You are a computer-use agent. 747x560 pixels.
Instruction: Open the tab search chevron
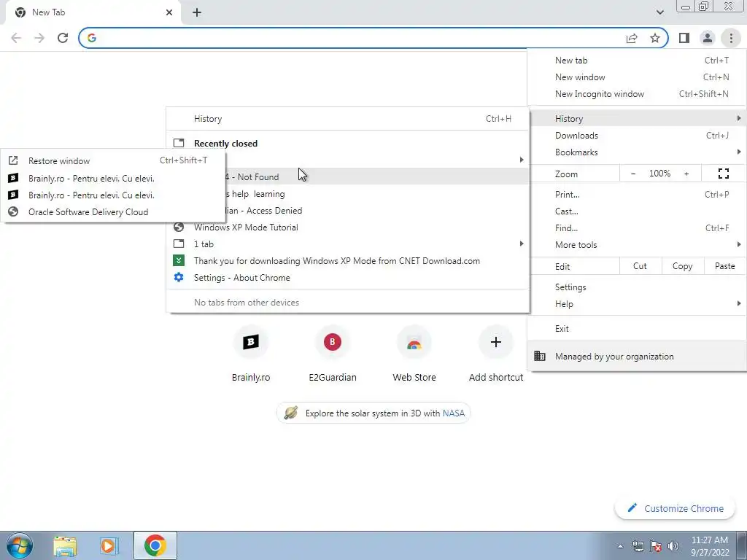tap(659, 12)
